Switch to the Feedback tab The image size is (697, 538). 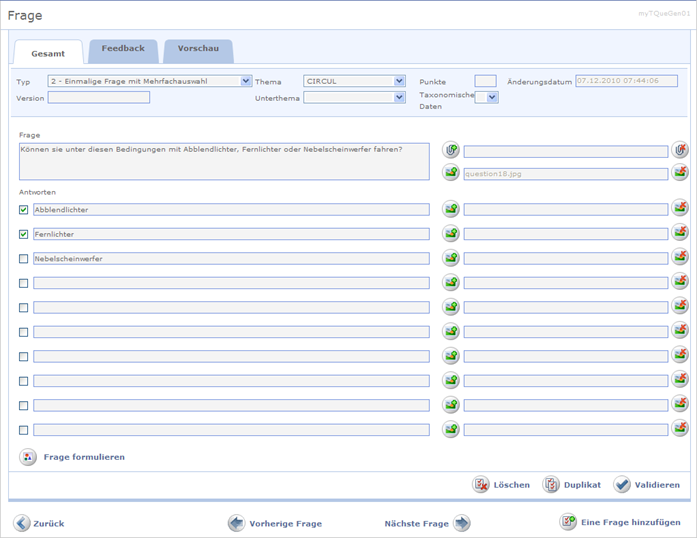coord(123,49)
